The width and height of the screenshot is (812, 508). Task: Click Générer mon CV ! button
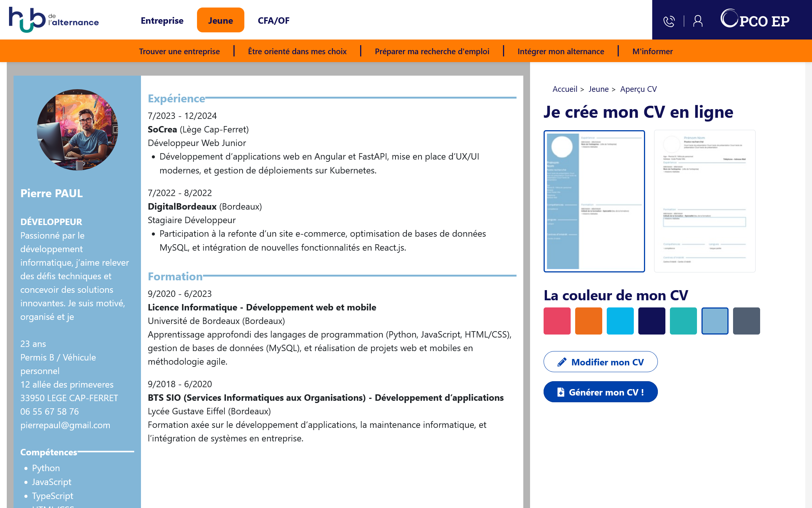click(x=600, y=392)
